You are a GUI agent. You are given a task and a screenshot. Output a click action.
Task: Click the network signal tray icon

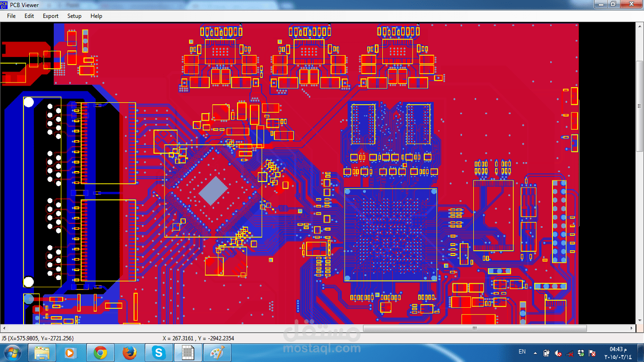point(570,353)
